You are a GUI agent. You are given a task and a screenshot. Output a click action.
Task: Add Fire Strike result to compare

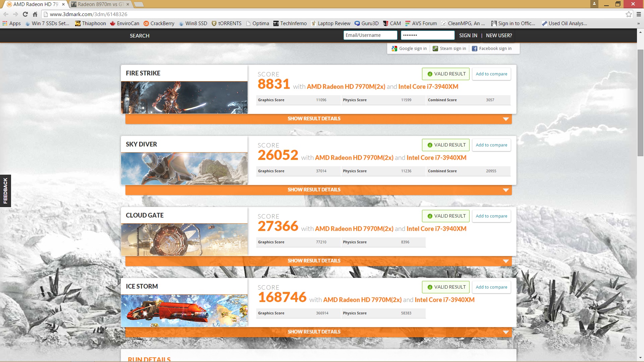click(491, 74)
